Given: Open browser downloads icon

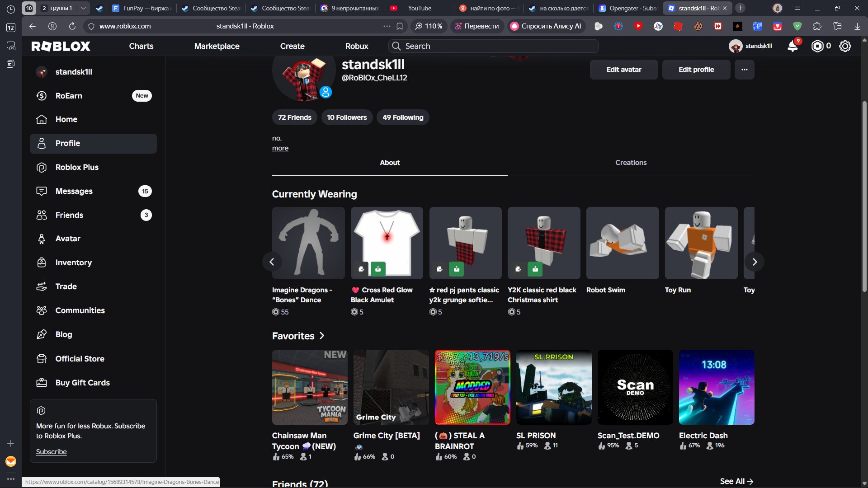Looking at the screenshot, I should (857, 26).
